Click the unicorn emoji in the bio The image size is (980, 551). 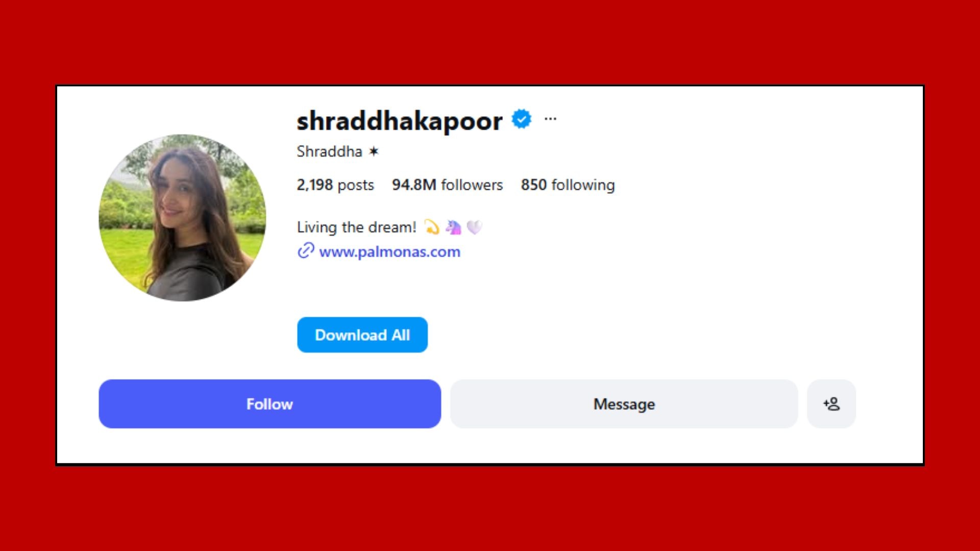pos(453,227)
